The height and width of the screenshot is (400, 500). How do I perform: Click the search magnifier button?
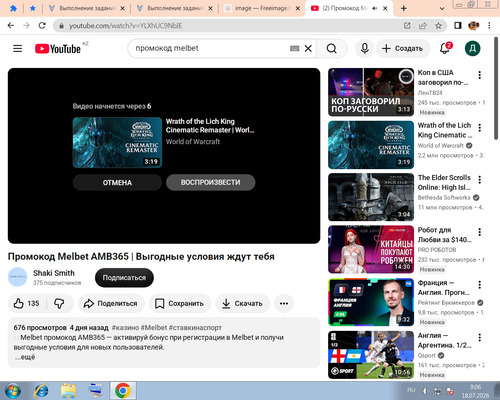331,49
